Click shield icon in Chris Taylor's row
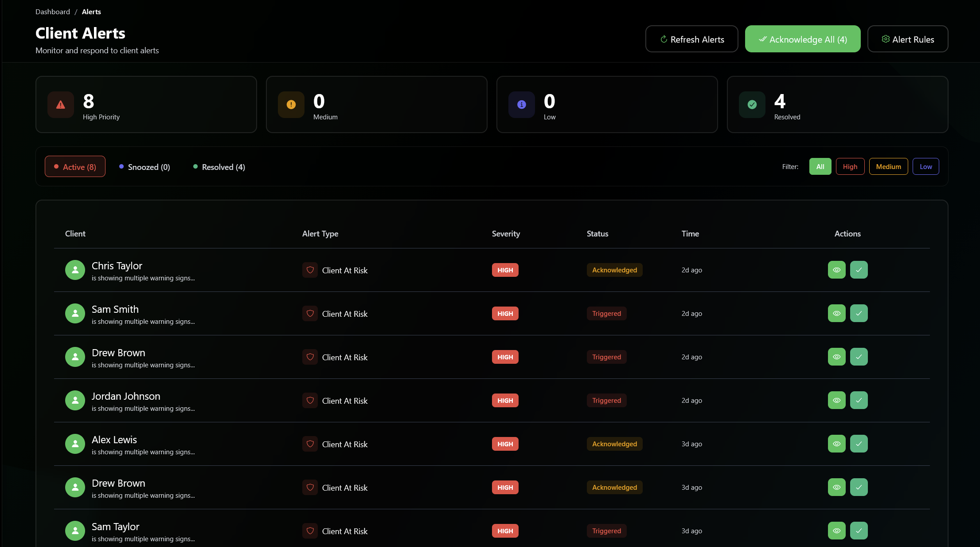The image size is (980, 547). [x=310, y=270]
